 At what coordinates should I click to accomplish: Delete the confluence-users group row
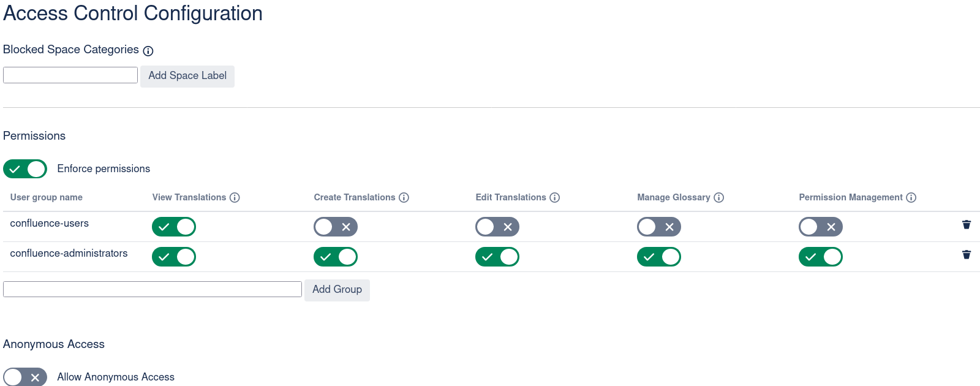(x=967, y=224)
